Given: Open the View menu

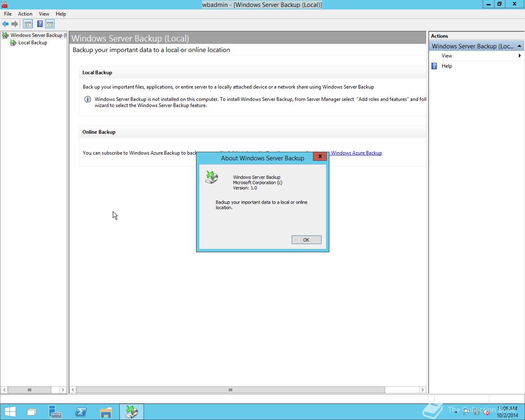Looking at the screenshot, I should [44, 14].
